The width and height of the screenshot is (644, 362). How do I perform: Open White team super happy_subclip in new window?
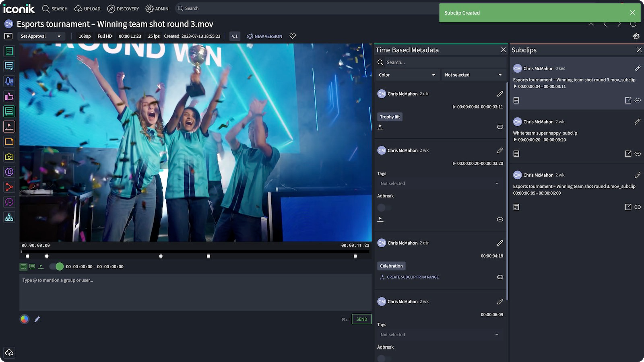(628, 154)
